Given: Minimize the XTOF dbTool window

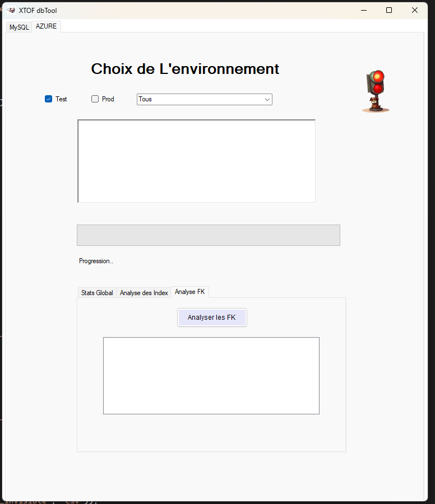Looking at the screenshot, I should [364, 10].
